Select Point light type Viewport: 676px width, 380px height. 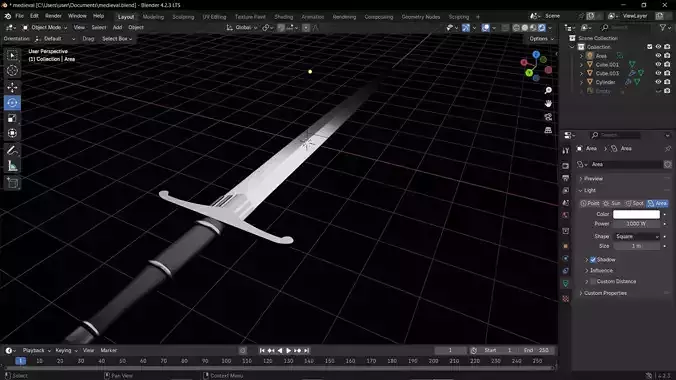click(589, 203)
